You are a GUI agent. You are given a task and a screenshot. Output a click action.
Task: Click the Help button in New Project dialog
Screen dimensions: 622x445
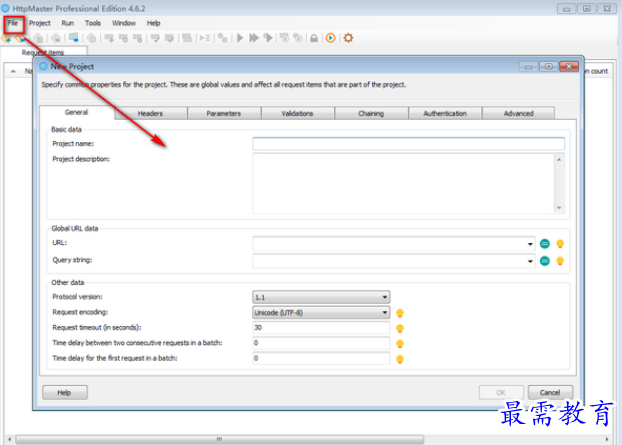65,392
